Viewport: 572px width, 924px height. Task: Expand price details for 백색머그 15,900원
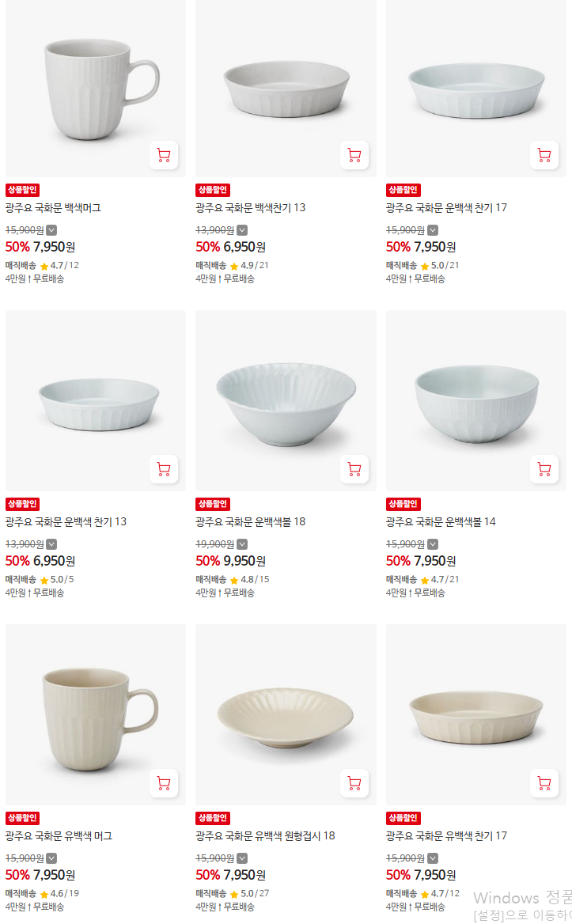[52, 230]
